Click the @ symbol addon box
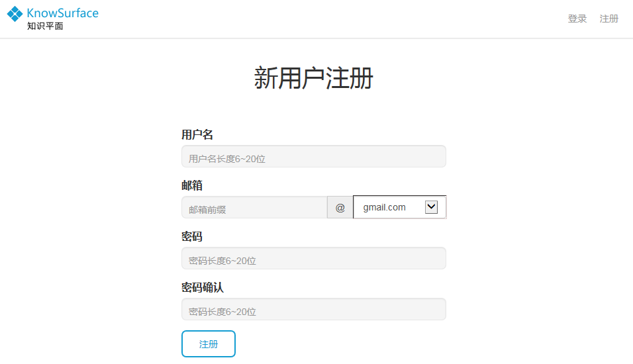633x364 pixels. [340, 208]
